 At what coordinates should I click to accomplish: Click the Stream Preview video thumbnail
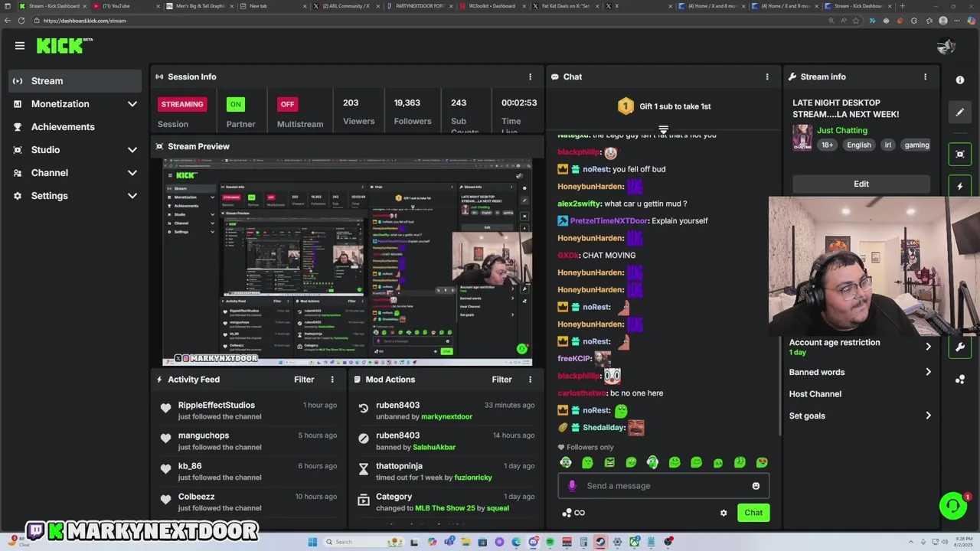coord(348,262)
